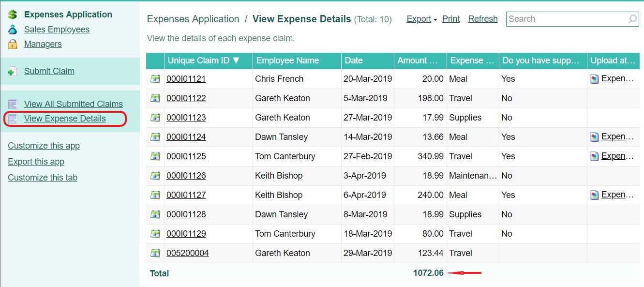Click the Managers padlock icon

pos(13,44)
